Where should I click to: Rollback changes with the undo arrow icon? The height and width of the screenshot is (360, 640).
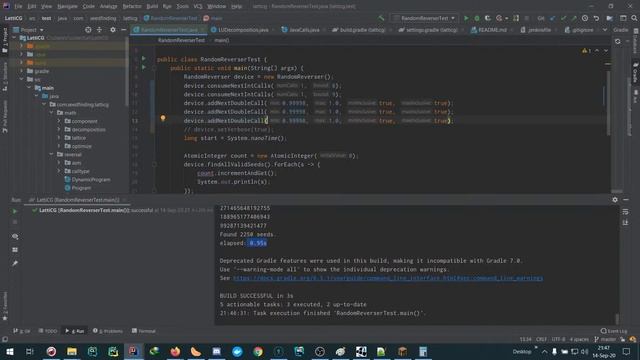pos(596,18)
